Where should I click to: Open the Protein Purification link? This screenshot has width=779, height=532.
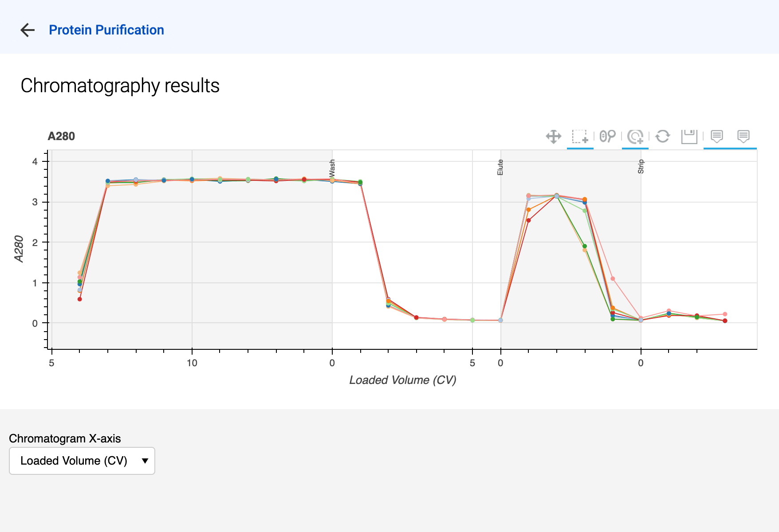(x=106, y=30)
